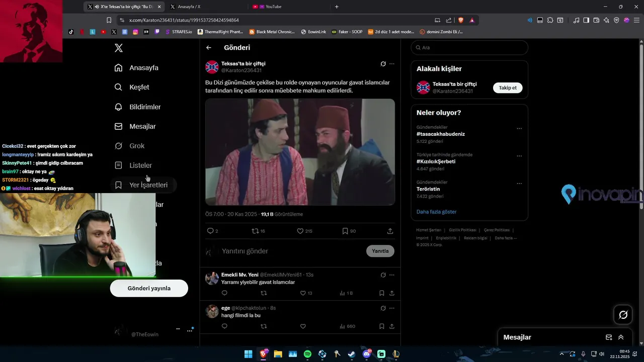This screenshot has width=644, height=362.
Task: Like the main post with 215 likes
Action: [300, 231]
